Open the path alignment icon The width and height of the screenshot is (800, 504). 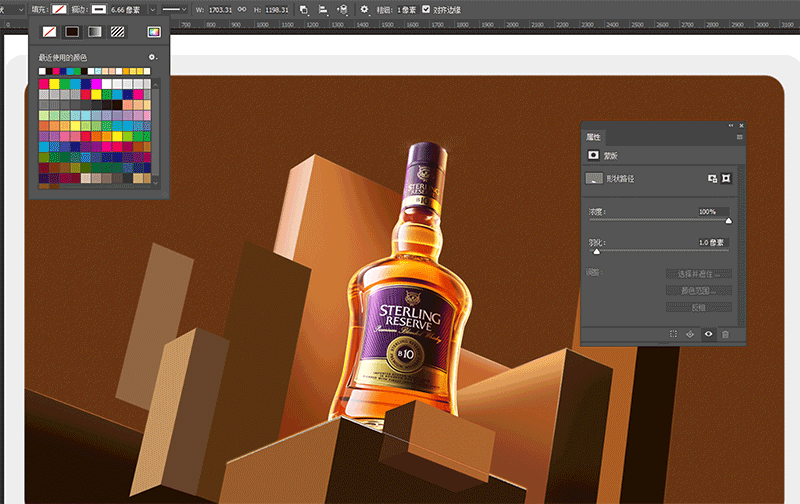(323, 10)
